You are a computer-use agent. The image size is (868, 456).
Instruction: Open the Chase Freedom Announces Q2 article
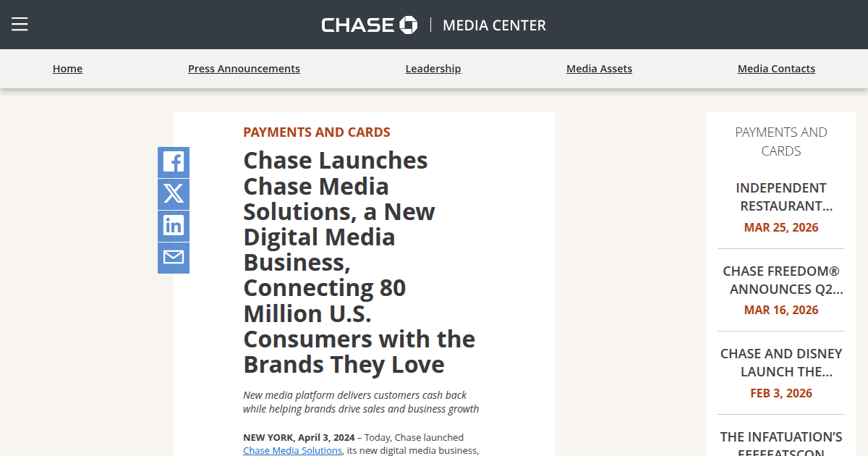tap(781, 280)
